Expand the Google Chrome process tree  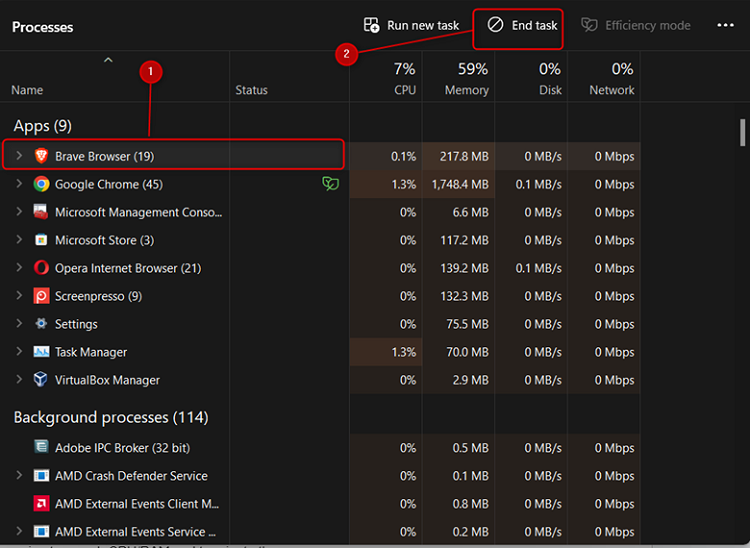(x=19, y=184)
